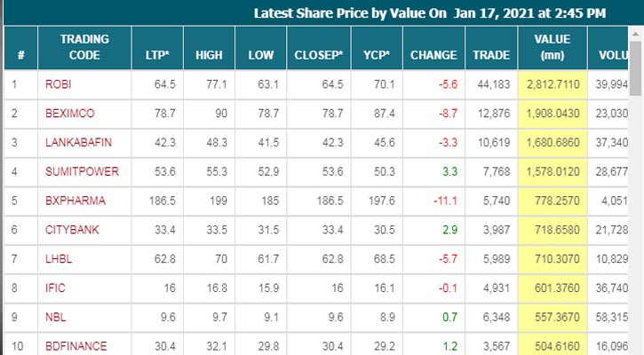This screenshot has height=355, width=644.
Task: Sort by the TRADING CODE column header
Action: coord(83,48)
